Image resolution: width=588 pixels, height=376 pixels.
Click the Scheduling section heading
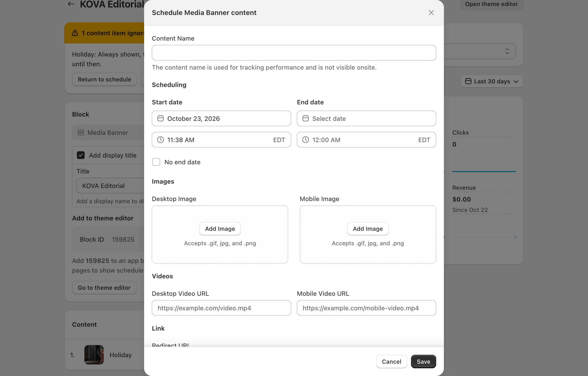[x=169, y=85]
